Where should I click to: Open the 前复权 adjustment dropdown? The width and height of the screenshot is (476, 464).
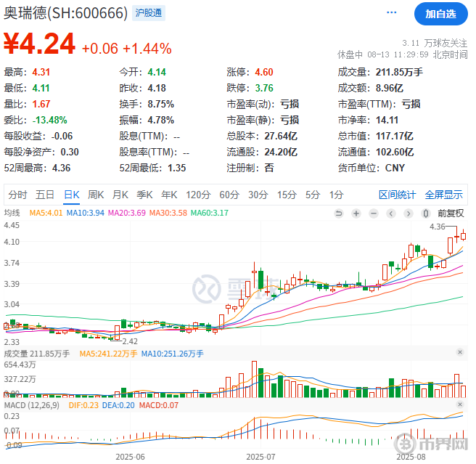pos(451,213)
